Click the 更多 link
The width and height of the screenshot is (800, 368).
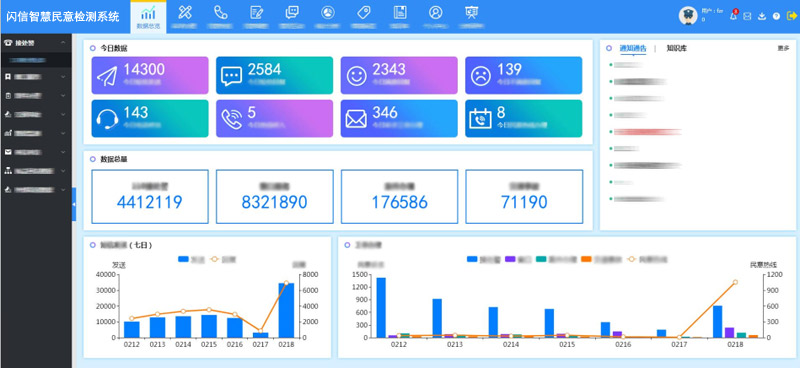pos(783,48)
